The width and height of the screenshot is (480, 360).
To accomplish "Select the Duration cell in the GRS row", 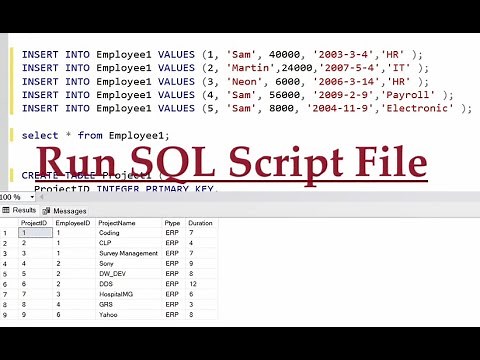I will pos(201,304).
